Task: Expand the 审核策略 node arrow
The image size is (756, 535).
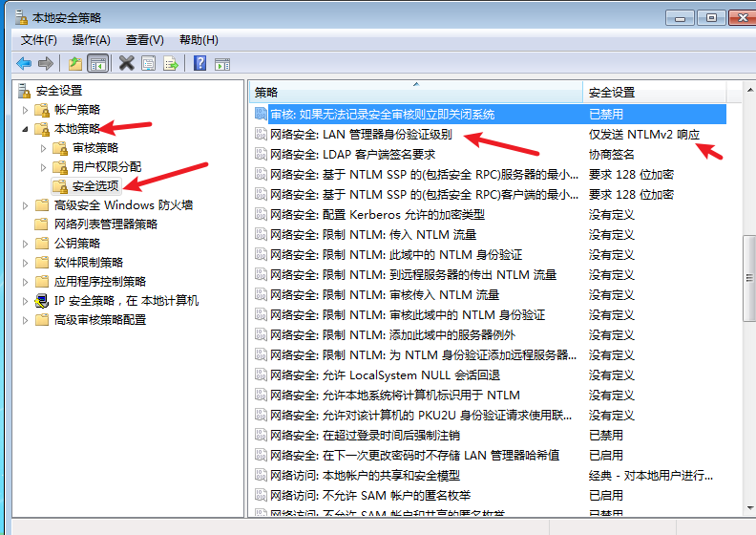Action: point(43,148)
